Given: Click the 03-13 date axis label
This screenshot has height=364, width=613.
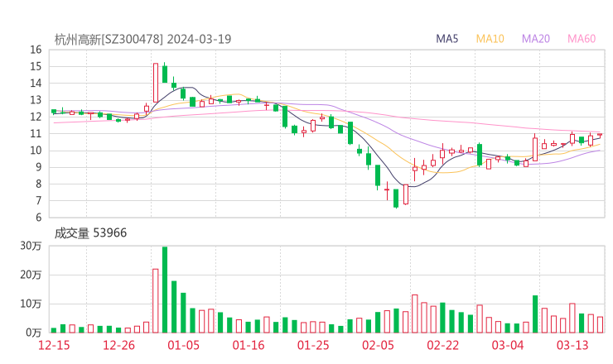Looking at the screenshot, I should pos(572,345).
